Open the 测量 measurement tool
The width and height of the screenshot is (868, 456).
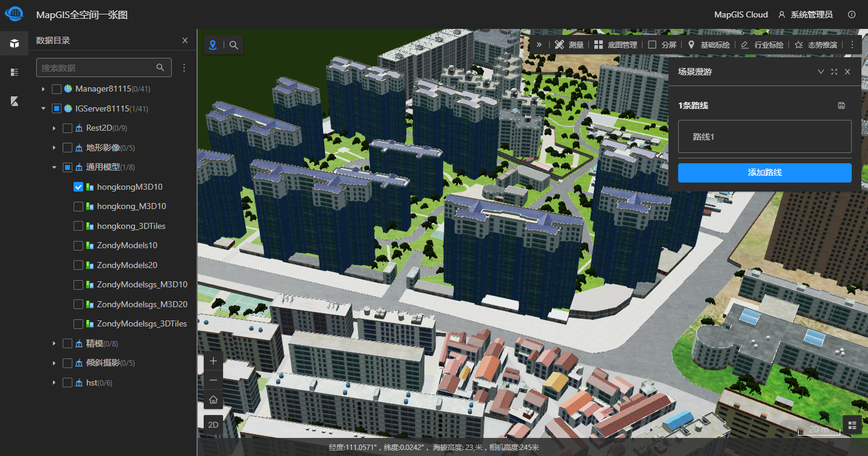569,45
